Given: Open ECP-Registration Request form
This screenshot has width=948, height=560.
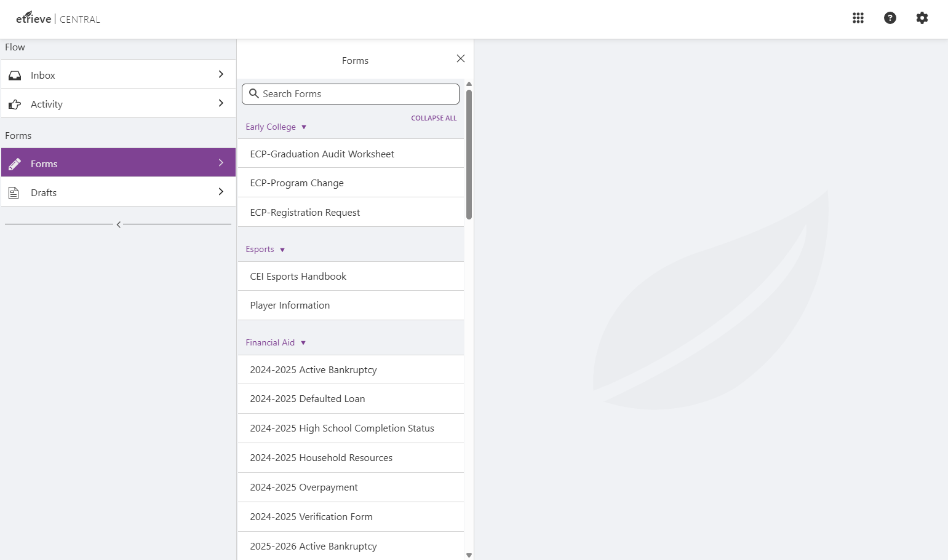Looking at the screenshot, I should [351, 212].
